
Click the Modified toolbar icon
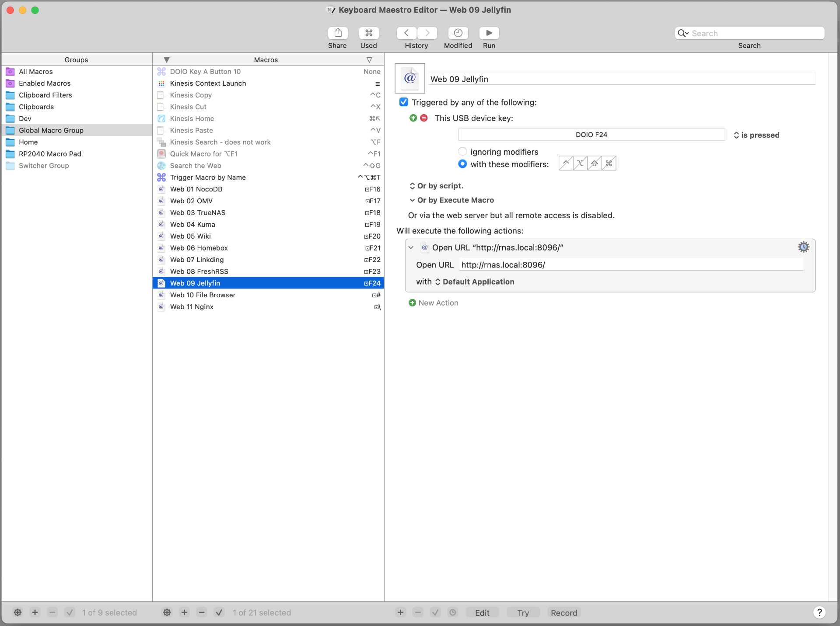(x=458, y=33)
